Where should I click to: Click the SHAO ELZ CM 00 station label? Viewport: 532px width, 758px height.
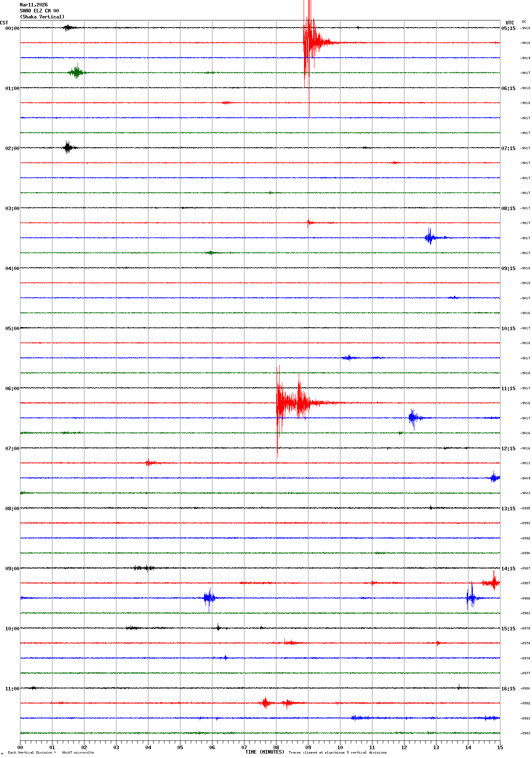[39, 11]
